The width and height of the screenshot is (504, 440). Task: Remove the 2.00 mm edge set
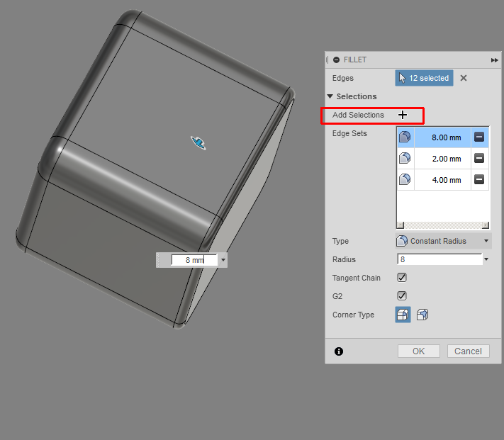click(479, 158)
